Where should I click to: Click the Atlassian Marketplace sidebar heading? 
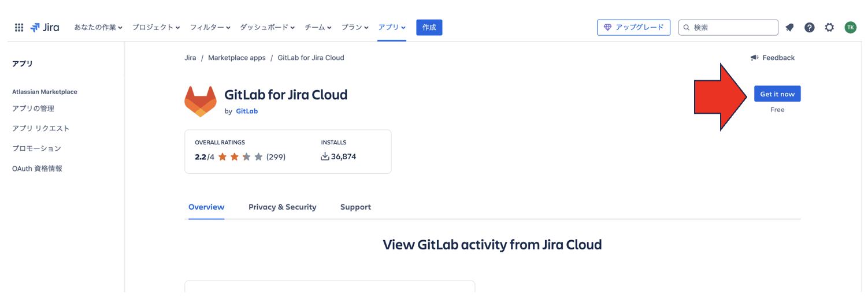point(44,92)
